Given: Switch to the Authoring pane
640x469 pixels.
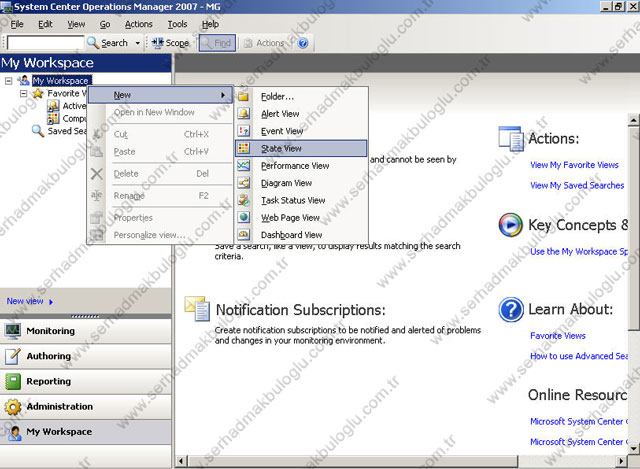Looking at the screenshot, I should (x=86, y=356).
